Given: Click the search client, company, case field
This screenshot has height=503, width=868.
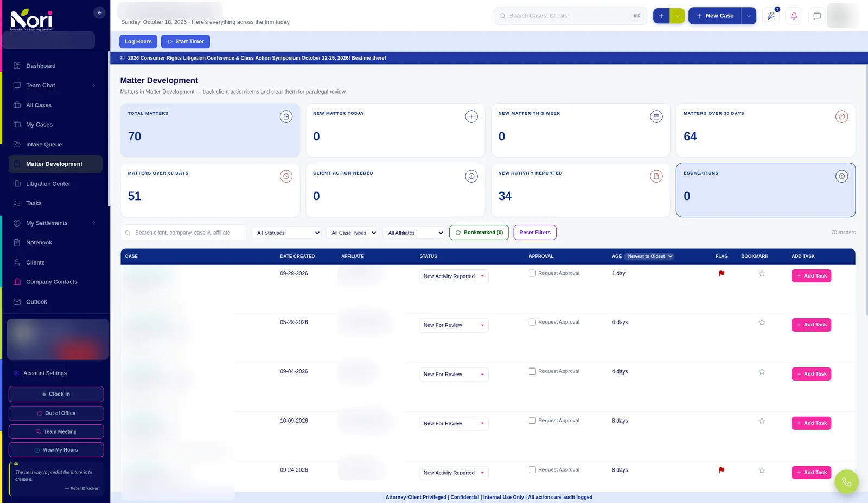Looking at the screenshot, I should point(183,233).
